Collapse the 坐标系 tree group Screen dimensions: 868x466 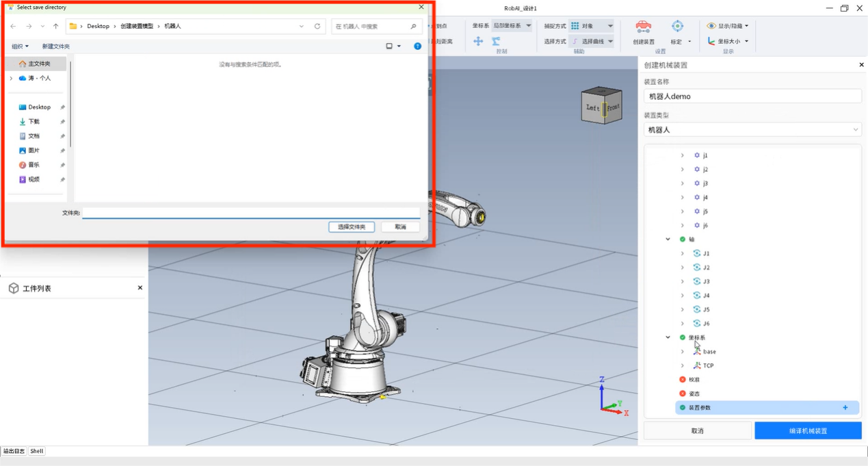pos(668,337)
